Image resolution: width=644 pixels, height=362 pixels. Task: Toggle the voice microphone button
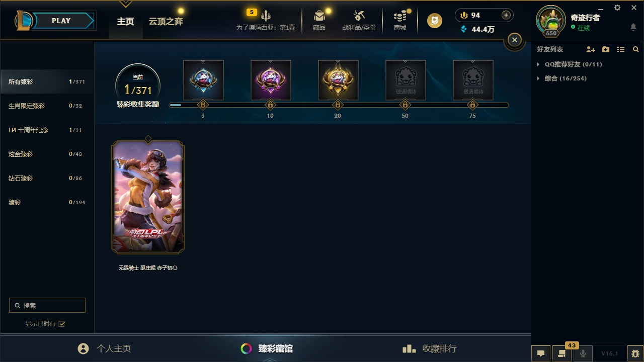click(x=583, y=353)
